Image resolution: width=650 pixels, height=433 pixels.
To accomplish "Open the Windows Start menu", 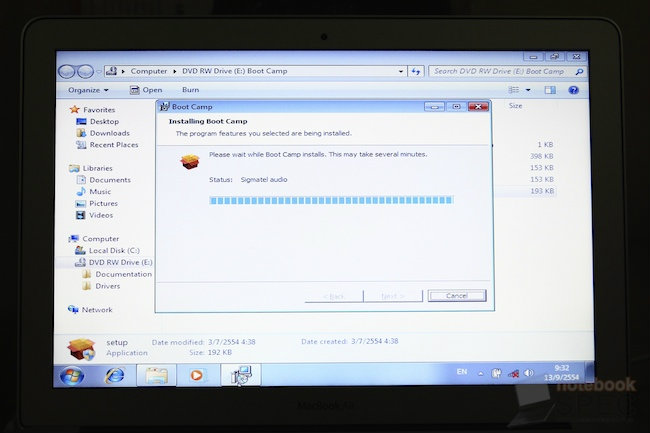I will coord(72,376).
